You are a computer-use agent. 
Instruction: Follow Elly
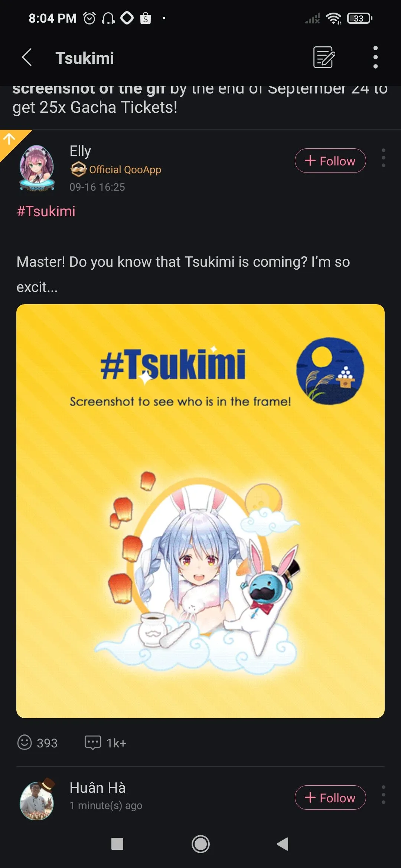pos(330,161)
